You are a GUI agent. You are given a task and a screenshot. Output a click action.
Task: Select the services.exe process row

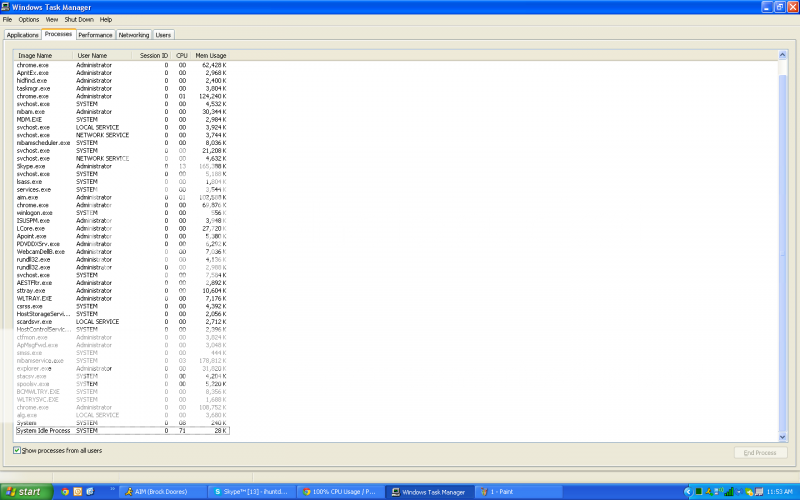tap(122, 190)
